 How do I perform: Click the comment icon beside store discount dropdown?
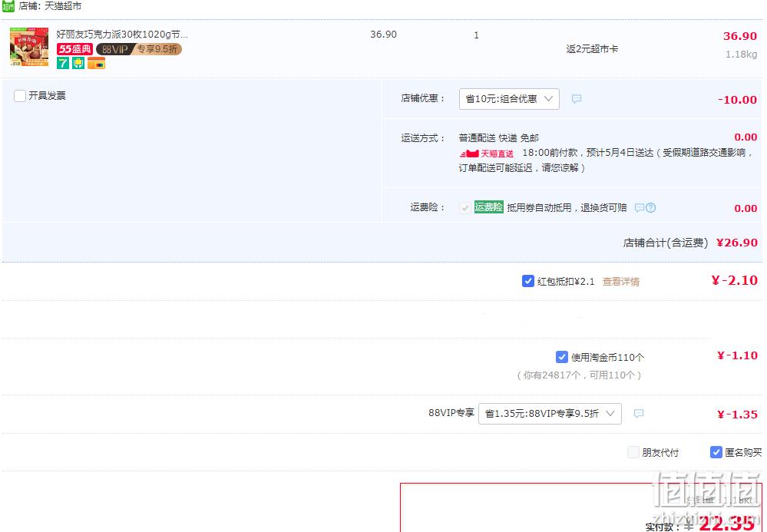pyautogui.click(x=577, y=99)
